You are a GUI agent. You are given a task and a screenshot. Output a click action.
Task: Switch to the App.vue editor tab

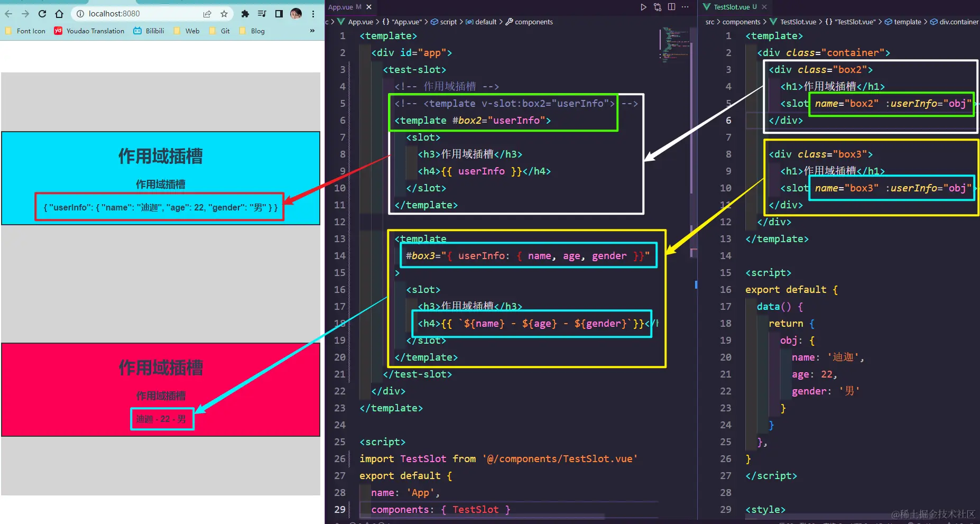click(344, 7)
